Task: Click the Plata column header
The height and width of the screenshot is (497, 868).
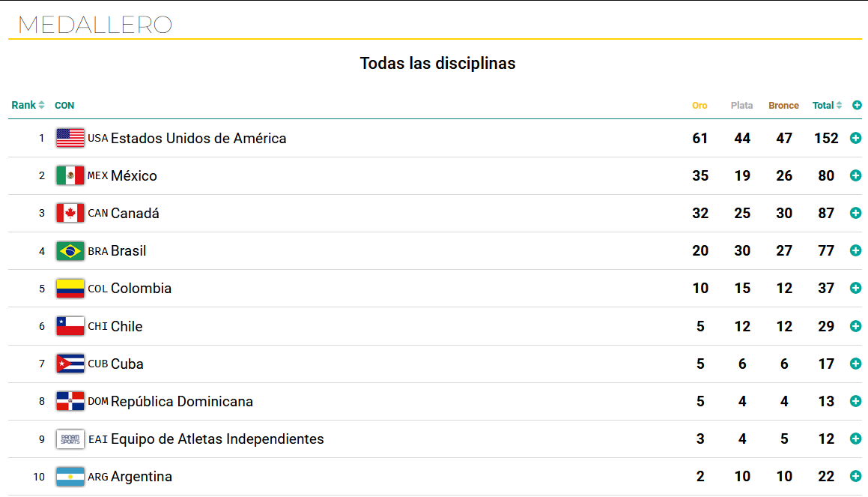Action: [741, 105]
